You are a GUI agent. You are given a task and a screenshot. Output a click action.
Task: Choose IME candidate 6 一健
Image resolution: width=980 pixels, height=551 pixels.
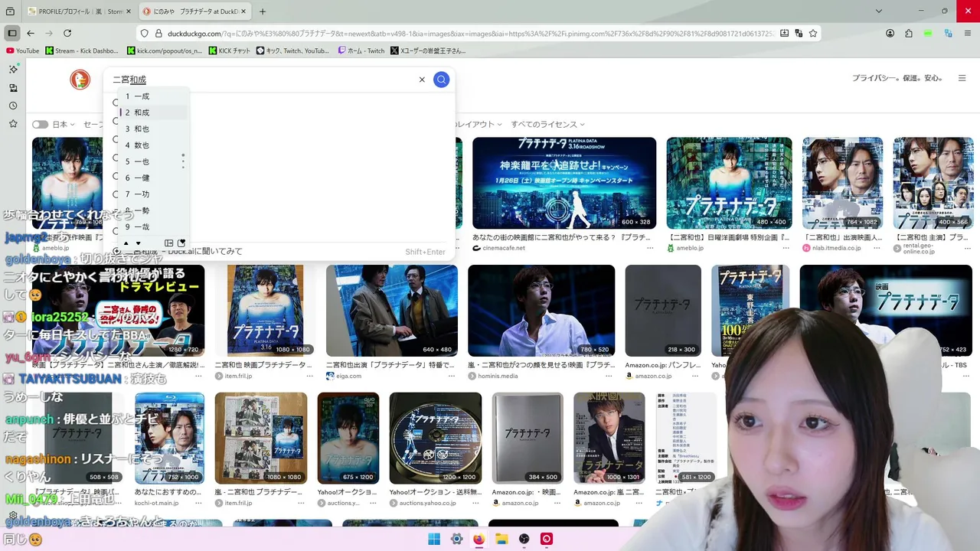[x=153, y=178]
